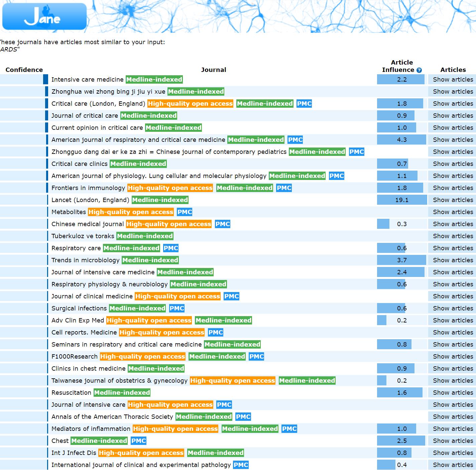Click the confidence bar for Intensive care medicine
The height and width of the screenshot is (470, 476).
pyautogui.click(x=45, y=80)
